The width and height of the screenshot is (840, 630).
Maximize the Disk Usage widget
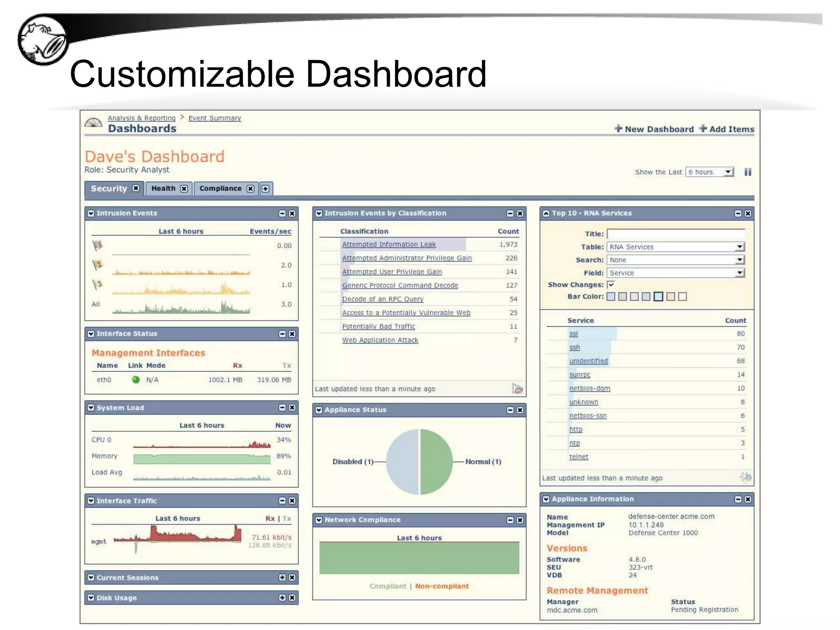[282, 597]
